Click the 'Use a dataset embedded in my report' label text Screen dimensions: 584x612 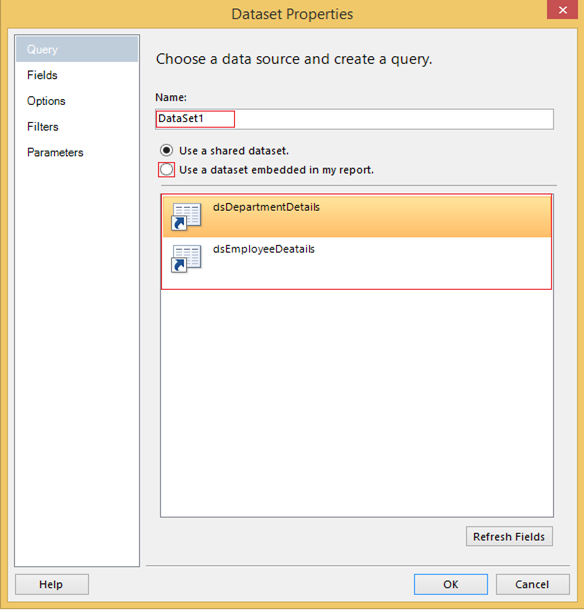click(276, 170)
